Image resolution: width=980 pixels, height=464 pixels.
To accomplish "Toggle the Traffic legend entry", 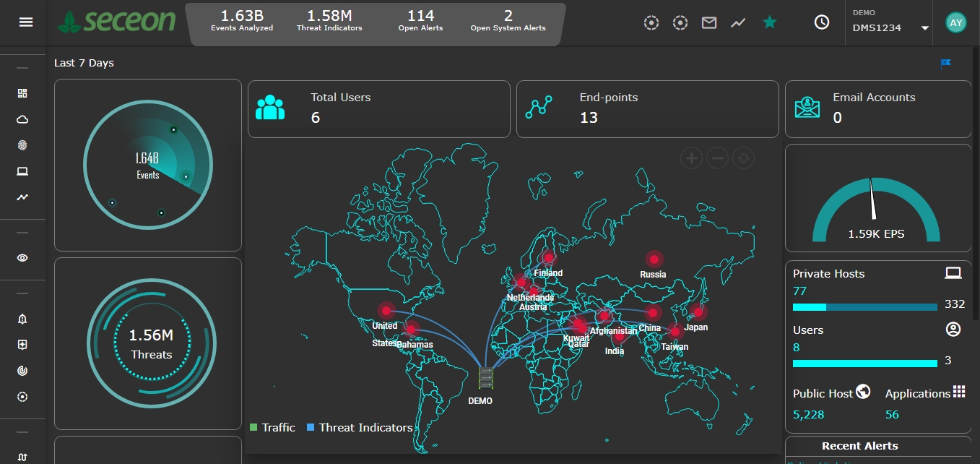I will pyautogui.click(x=272, y=428).
